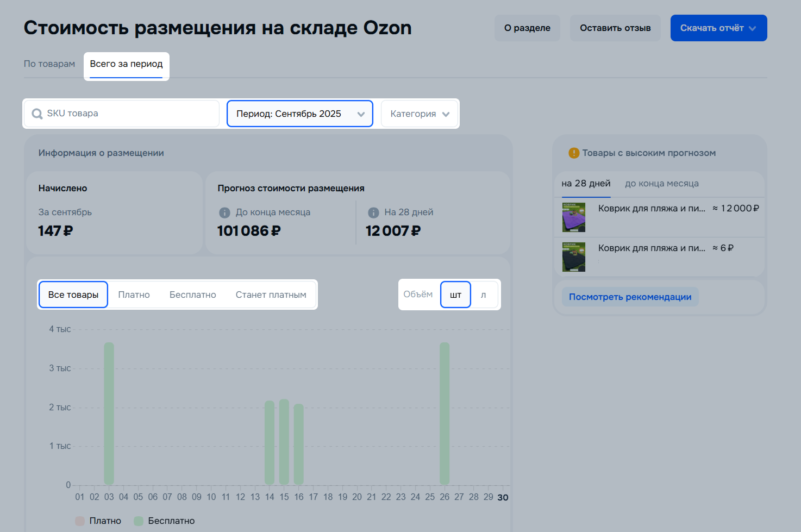Image resolution: width=801 pixels, height=532 pixels.
Task: Open the 'Категория' dropdown
Action: click(x=420, y=114)
